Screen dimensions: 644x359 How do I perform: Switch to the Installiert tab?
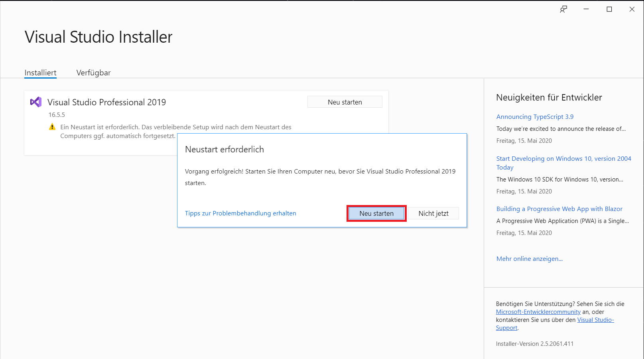point(40,73)
